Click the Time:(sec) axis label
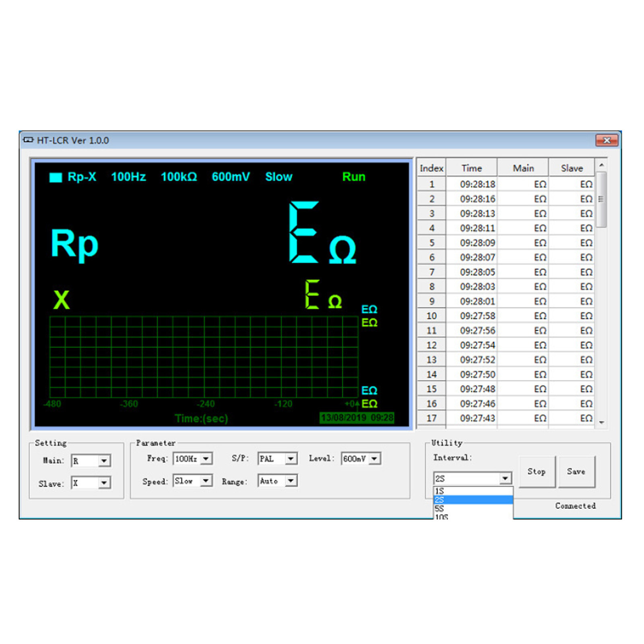The height and width of the screenshot is (644, 644). click(x=201, y=419)
